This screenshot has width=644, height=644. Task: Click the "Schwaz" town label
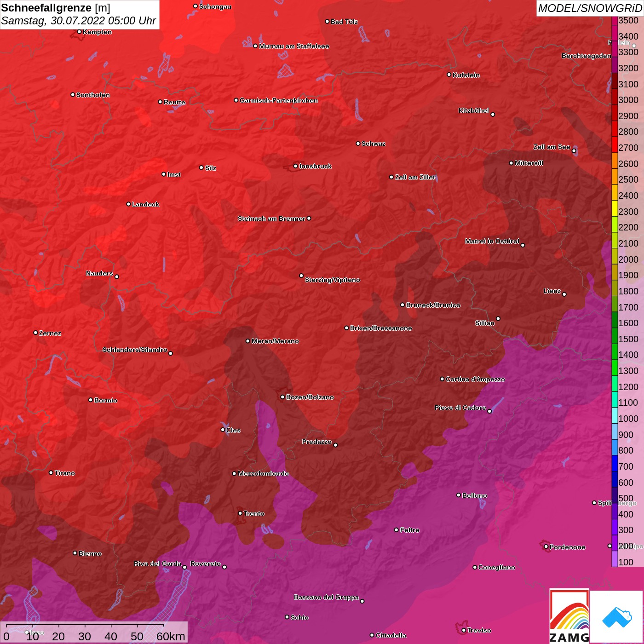tap(374, 144)
